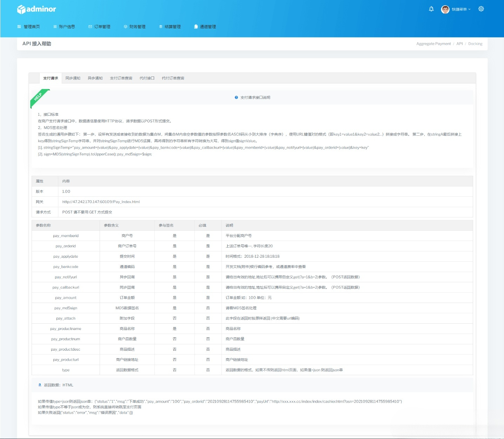
Task: Select the 支付订单查询 tab
Action: (x=121, y=78)
